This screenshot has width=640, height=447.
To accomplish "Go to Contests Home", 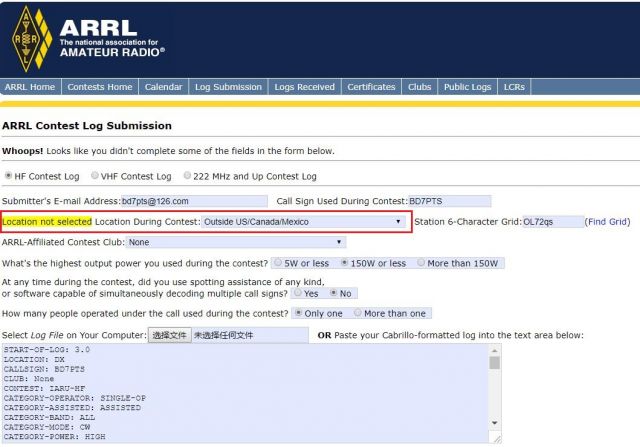I will tap(100, 87).
